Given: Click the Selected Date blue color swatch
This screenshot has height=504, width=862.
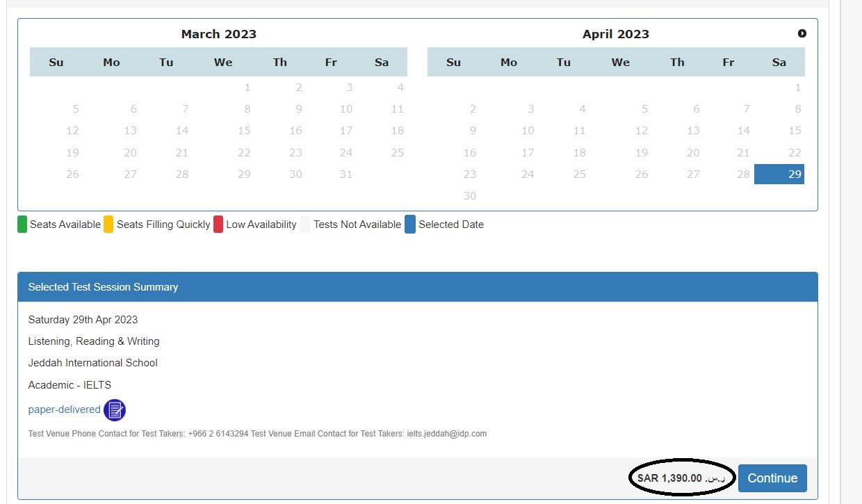Looking at the screenshot, I should 412,224.
